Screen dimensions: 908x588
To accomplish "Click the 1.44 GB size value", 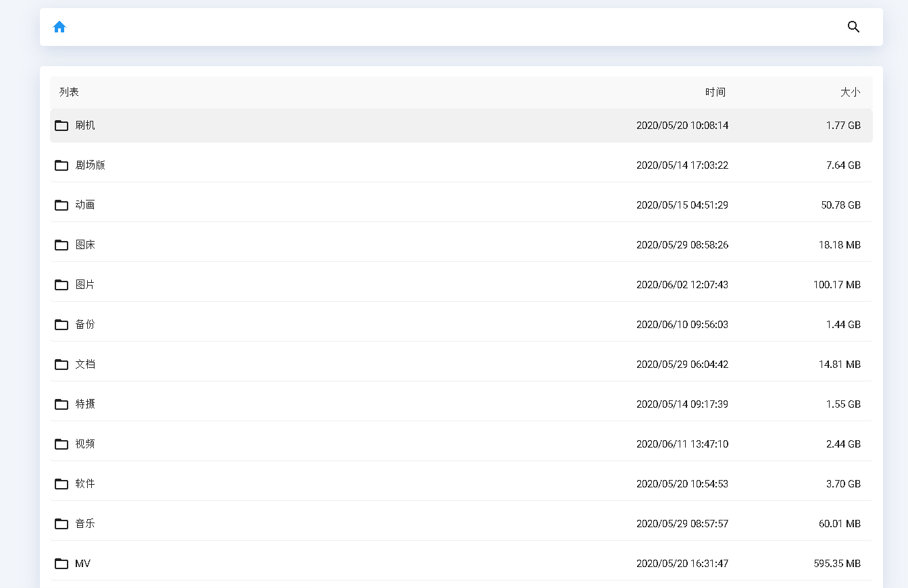I will [843, 325].
